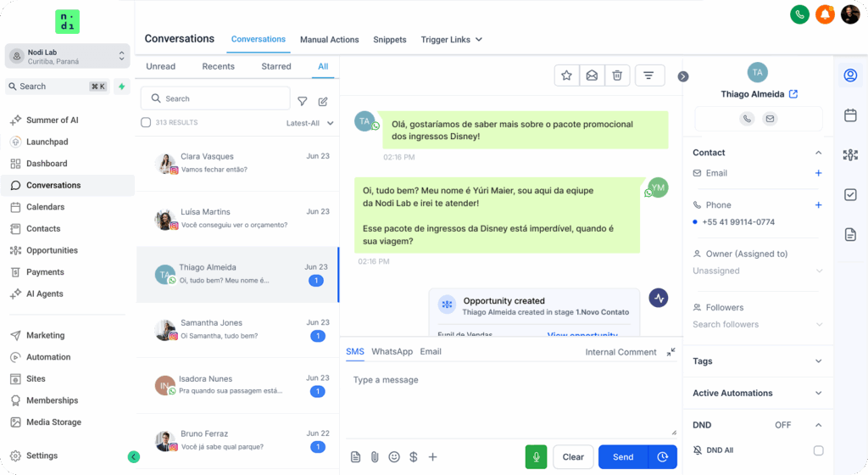
Task: Expand the Active Automations section
Action: (818, 394)
